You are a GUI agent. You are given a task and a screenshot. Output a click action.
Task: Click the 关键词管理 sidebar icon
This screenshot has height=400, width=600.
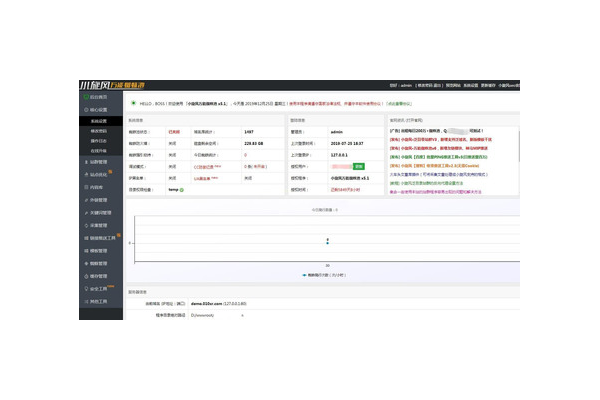[x=84, y=212]
